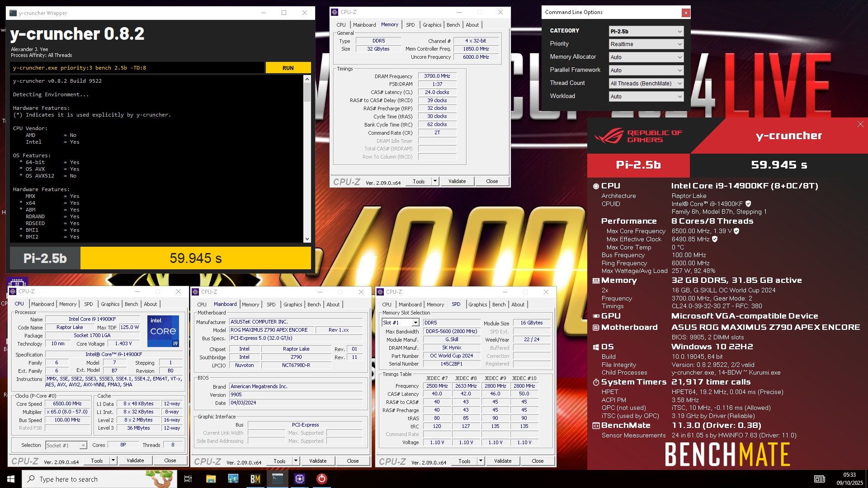
Task: Open terminal window taskbar icon
Action: [x=277, y=479]
